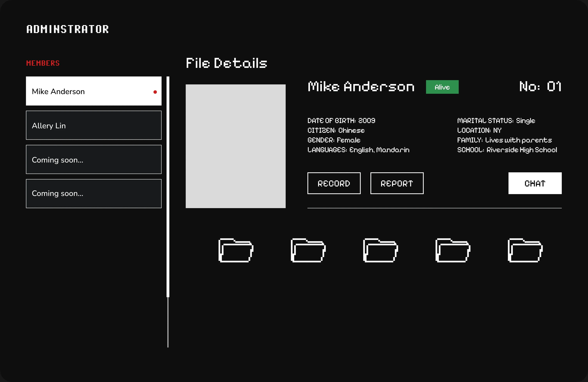Click the Mike Anderson profile name heading
Image resolution: width=588 pixels, height=382 pixels.
[361, 87]
